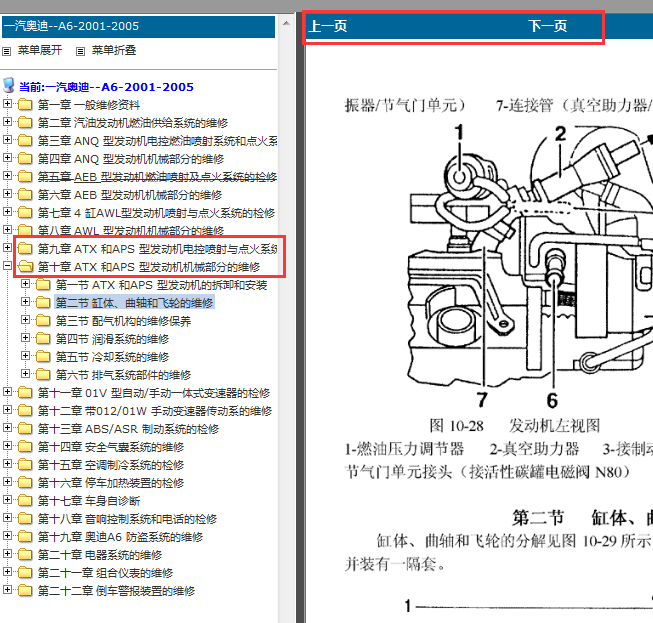
Task: Click folder icon of 第十八章 音响控制系统
Action: [x=25, y=518]
